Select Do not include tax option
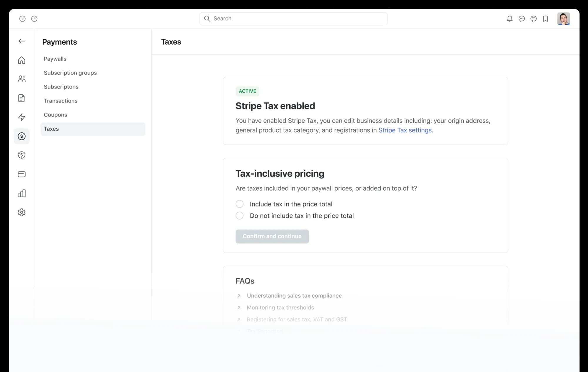The image size is (588, 372). 240,216
